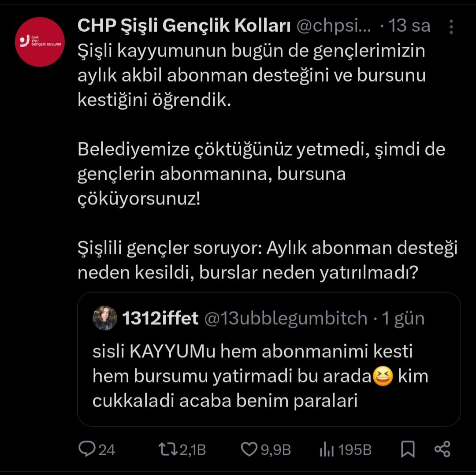Screen dimensions: 476x475
Task: Open the @13ubblegumbitch handle
Action: pyautogui.click(x=285, y=318)
